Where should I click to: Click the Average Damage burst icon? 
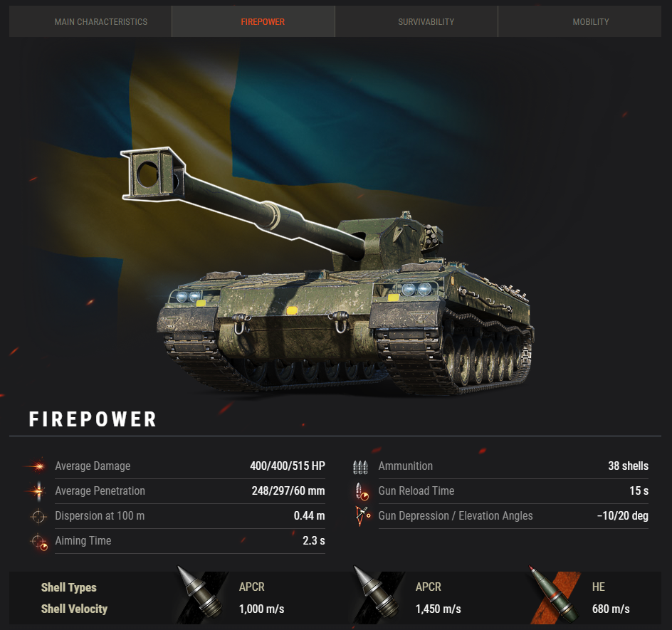(x=38, y=466)
